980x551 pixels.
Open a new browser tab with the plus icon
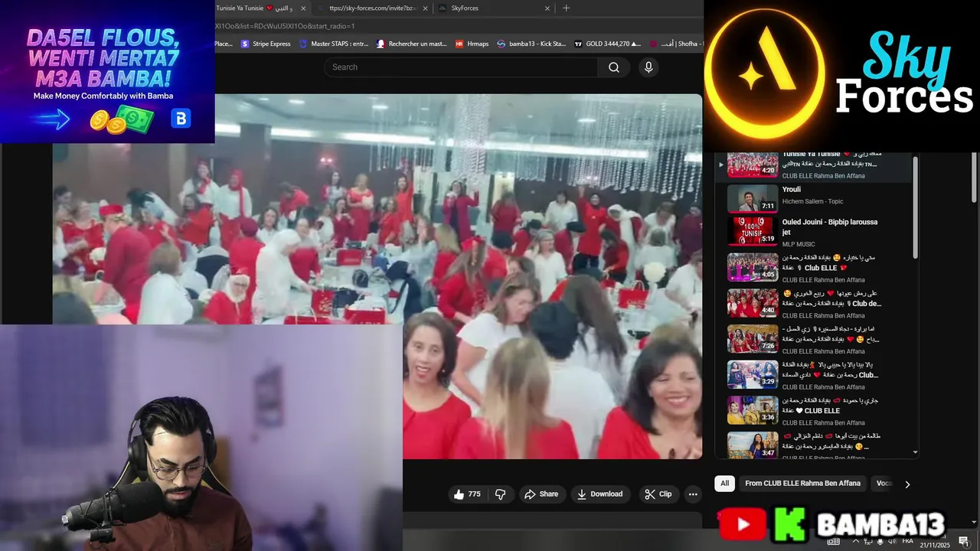click(x=567, y=8)
